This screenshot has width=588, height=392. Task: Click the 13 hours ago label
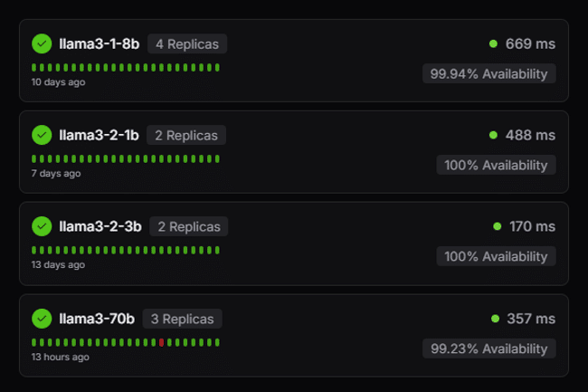click(60, 357)
